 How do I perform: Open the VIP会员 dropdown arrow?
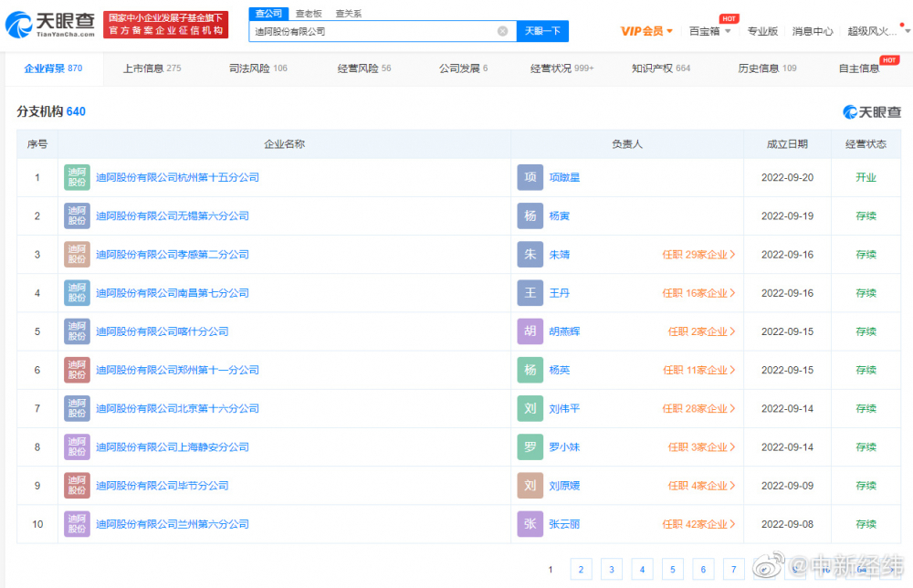669,30
